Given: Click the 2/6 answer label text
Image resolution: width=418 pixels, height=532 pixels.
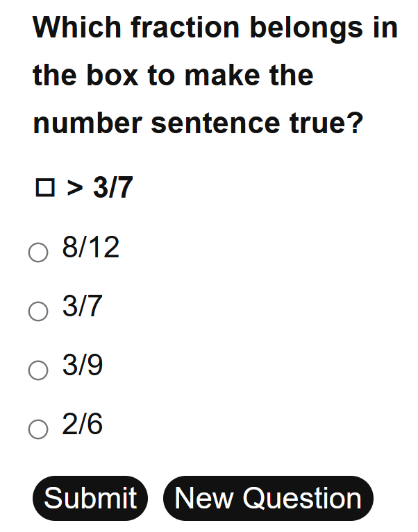Looking at the screenshot, I should [83, 424].
